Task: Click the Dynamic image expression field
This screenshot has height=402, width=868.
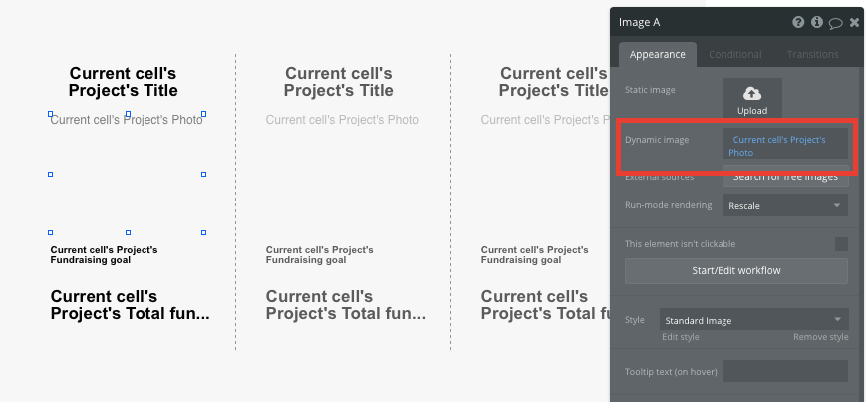Action: click(x=785, y=146)
